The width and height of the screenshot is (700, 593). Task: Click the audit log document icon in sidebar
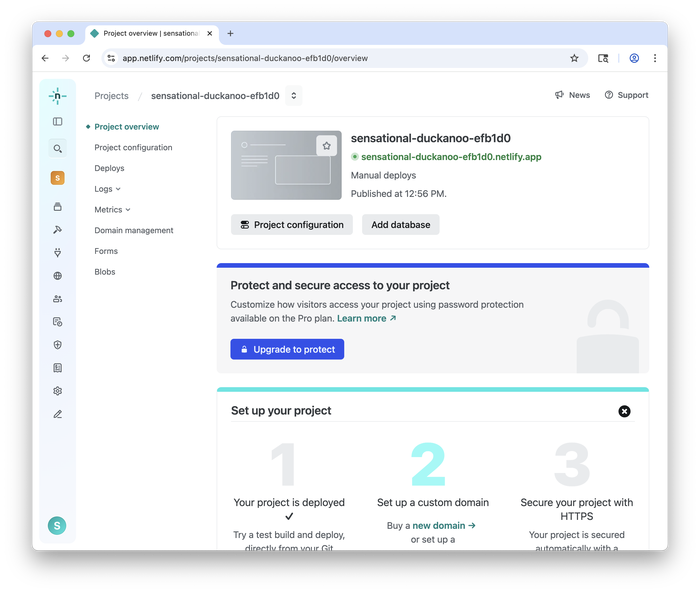click(58, 322)
